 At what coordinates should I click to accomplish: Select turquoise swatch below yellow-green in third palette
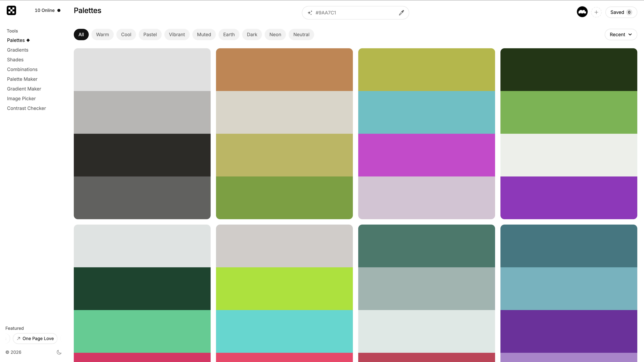(426, 112)
